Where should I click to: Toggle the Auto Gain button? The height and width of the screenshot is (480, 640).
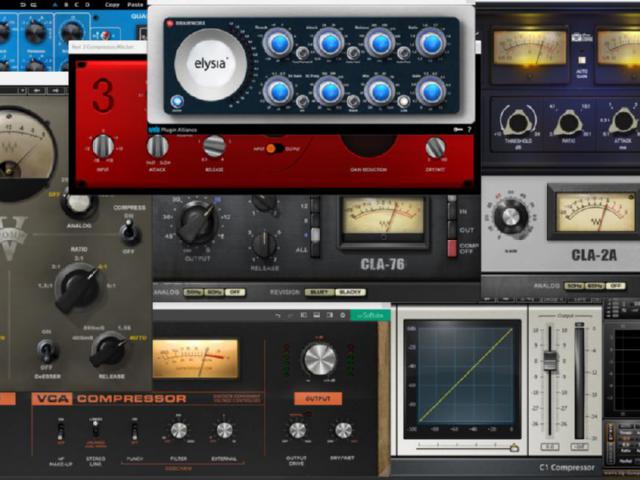point(582,60)
